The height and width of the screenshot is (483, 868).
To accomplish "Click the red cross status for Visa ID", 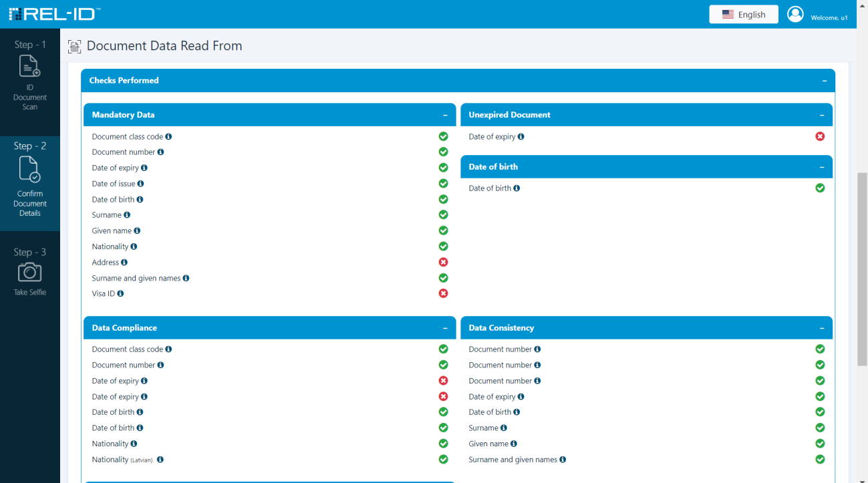I will [443, 293].
